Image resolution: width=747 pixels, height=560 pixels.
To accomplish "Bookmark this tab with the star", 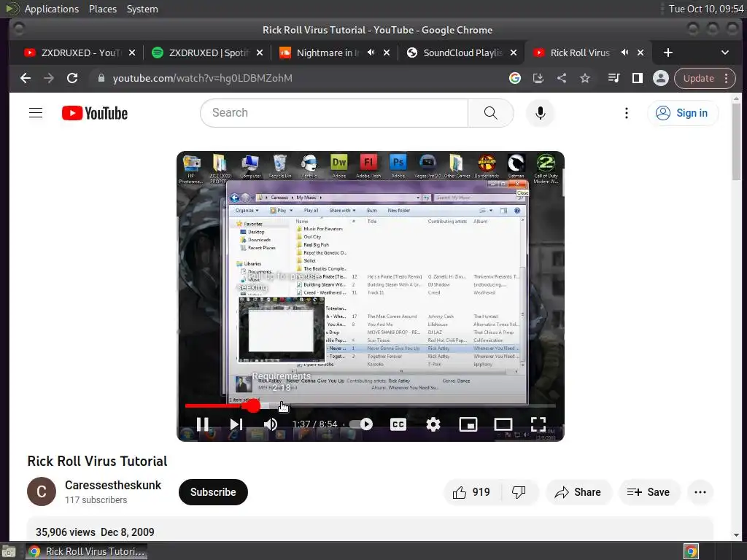I will coord(585,78).
